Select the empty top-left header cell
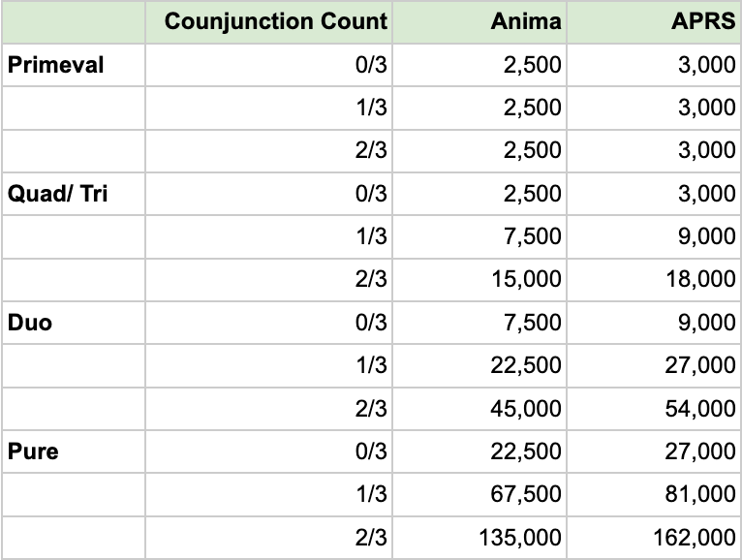 point(74,22)
